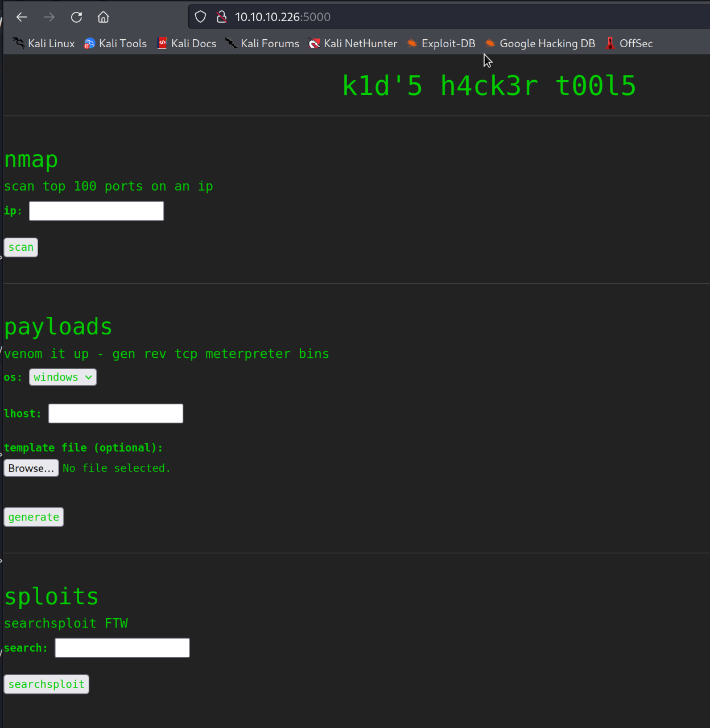
Task: Open the tracking protection shield icon
Action: 200,17
